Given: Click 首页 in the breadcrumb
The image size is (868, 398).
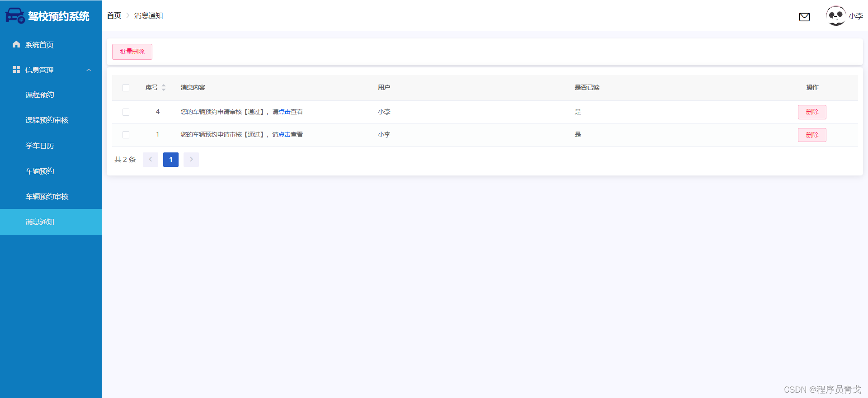Looking at the screenshot, I should [x=114, y=16].
